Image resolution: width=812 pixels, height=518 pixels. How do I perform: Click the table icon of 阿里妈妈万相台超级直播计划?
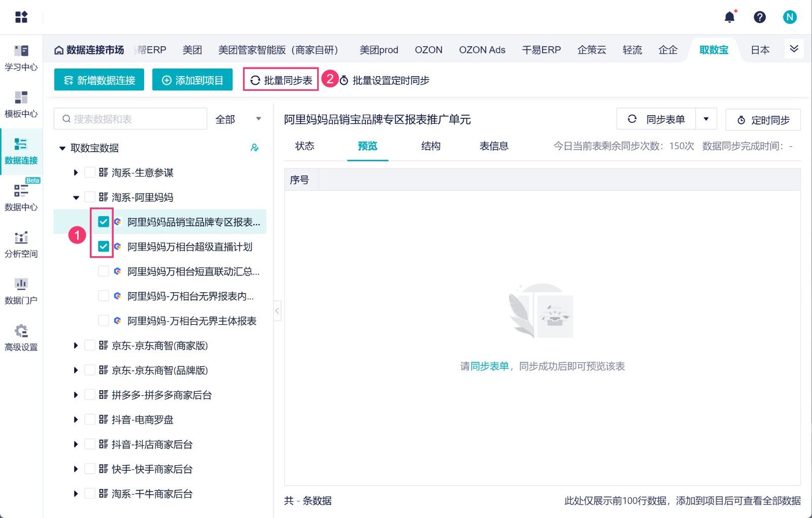click(118, 247)
